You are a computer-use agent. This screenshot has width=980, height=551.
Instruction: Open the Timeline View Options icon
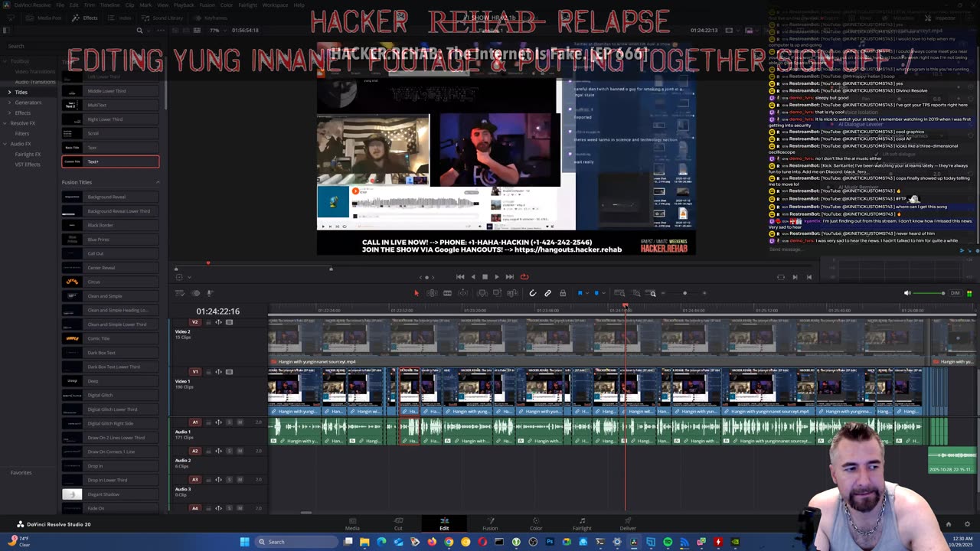pyautogui.click(x=180, y=293)
